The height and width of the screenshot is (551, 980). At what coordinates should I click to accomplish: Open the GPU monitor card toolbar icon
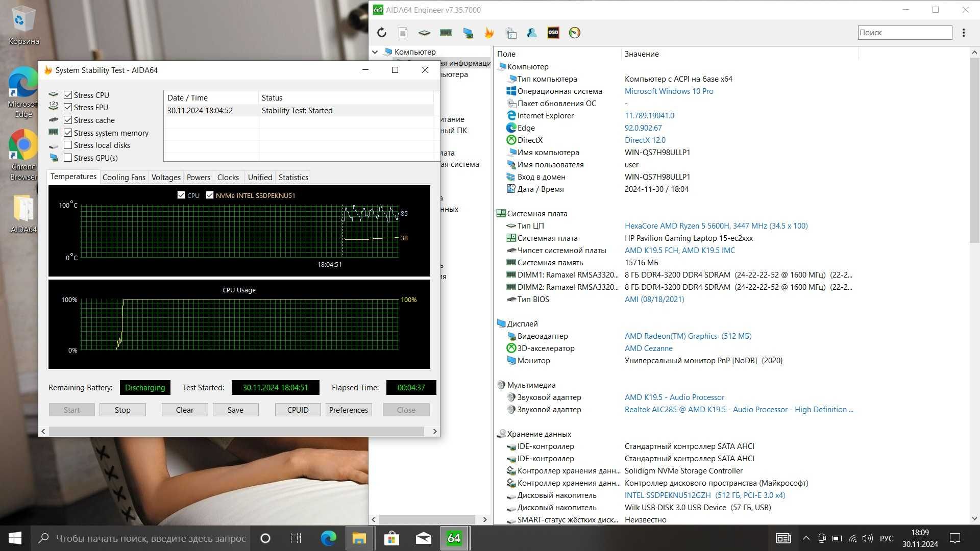468,33
